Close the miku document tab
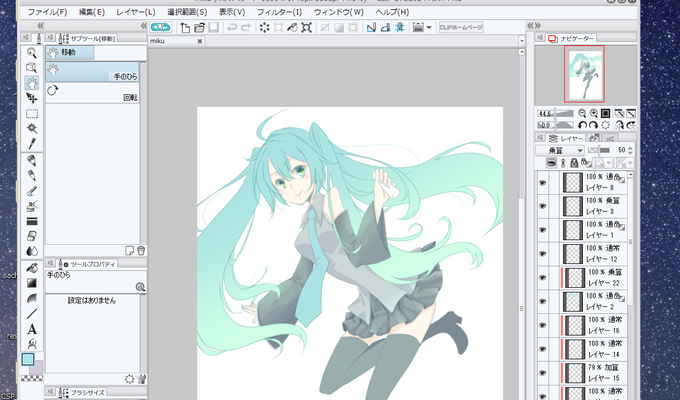 click(199, 41)
